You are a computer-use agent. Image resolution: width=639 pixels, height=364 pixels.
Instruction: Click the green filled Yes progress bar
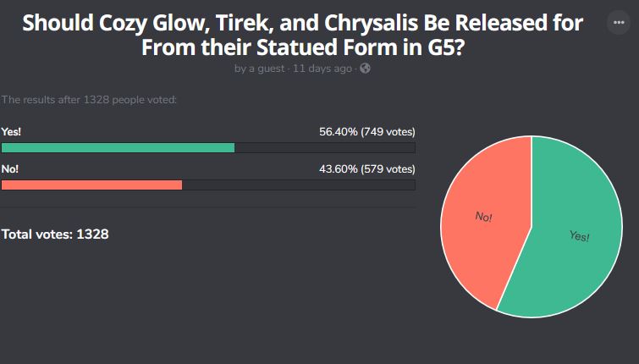118,147
